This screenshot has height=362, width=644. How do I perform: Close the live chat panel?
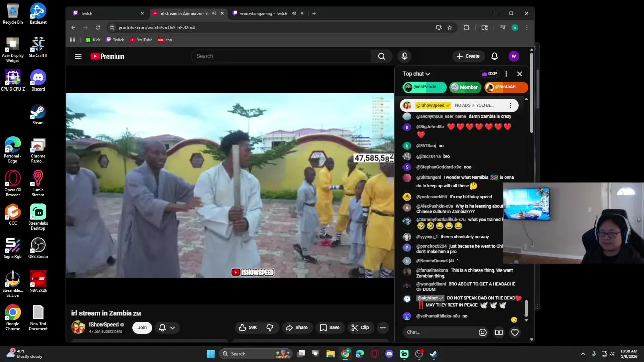pyautogui.click(x=520, y=74)
